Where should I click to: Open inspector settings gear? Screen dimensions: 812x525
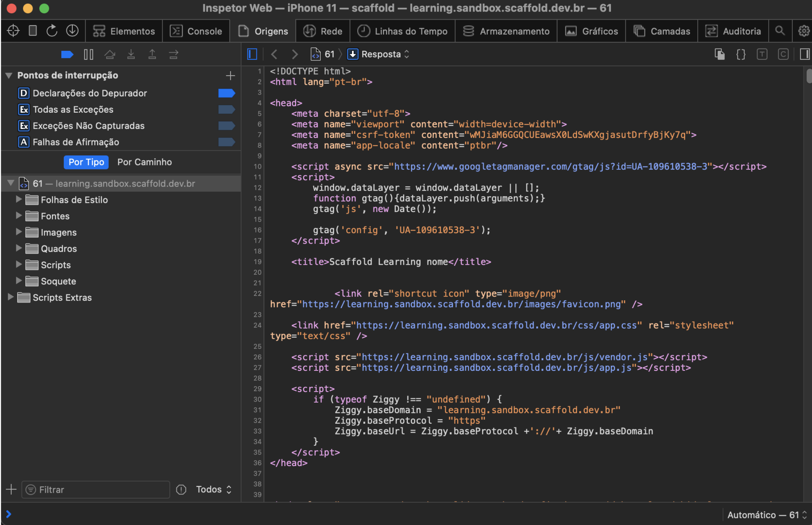pyautogui.click(x=803, y=31)
